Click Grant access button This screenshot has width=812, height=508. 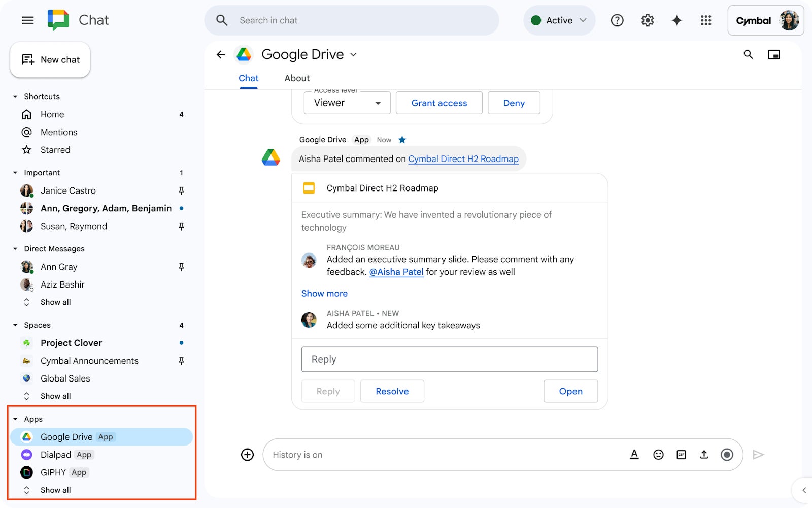pos(439,103)
